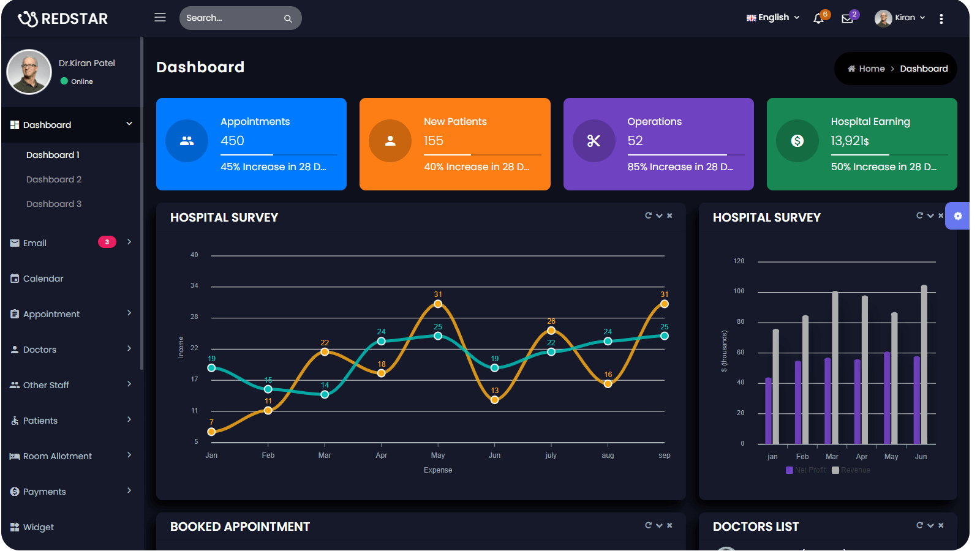This screenshot has width=980, height=551.
Task: Open the settings gear on right edge
Action: (958, 216)
